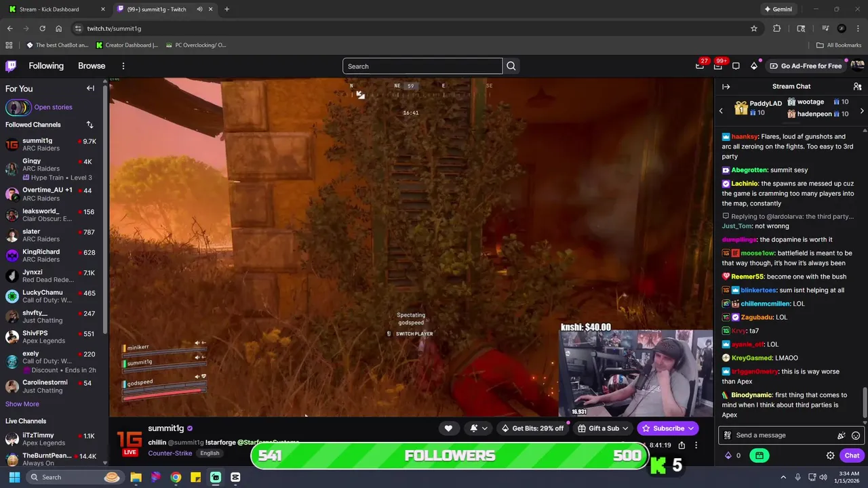
Task: Open Creator Dashboard bookmark
Action: pyautogui.click(x=127, y=45)
